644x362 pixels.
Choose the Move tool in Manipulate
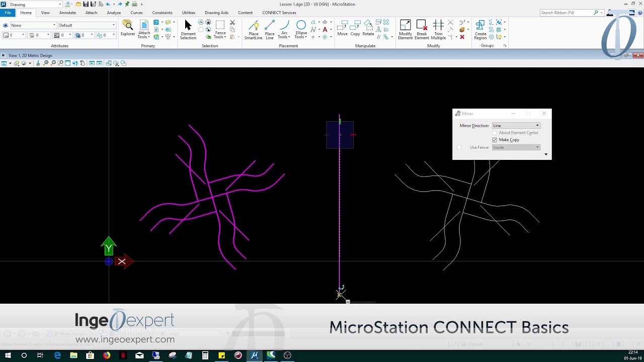tap(342, 28)
